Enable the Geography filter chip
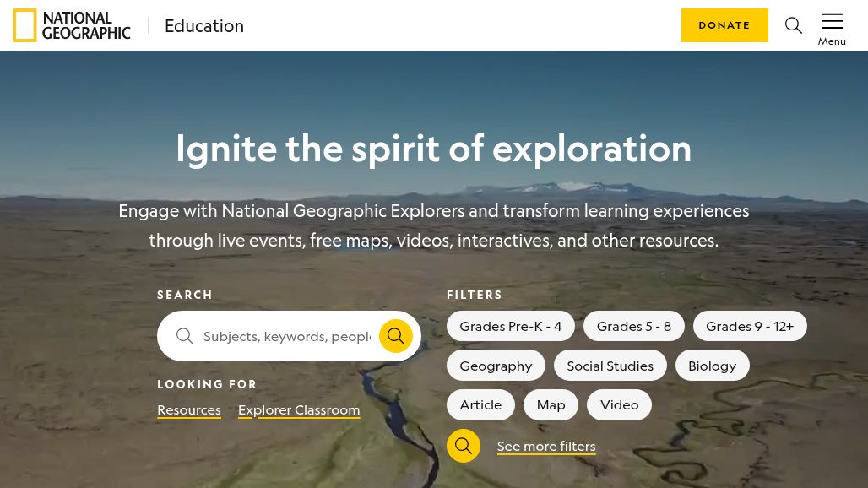 click(x=496, y=366)
